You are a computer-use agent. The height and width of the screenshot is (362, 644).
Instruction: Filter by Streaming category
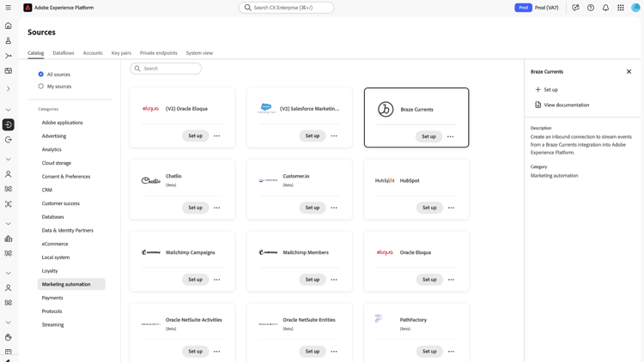[52, 324]
